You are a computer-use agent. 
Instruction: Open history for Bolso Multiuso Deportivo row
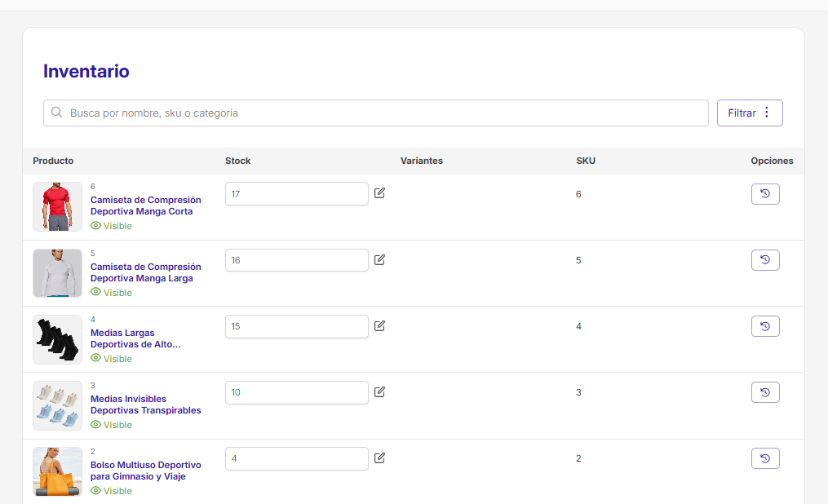point(764,458)
